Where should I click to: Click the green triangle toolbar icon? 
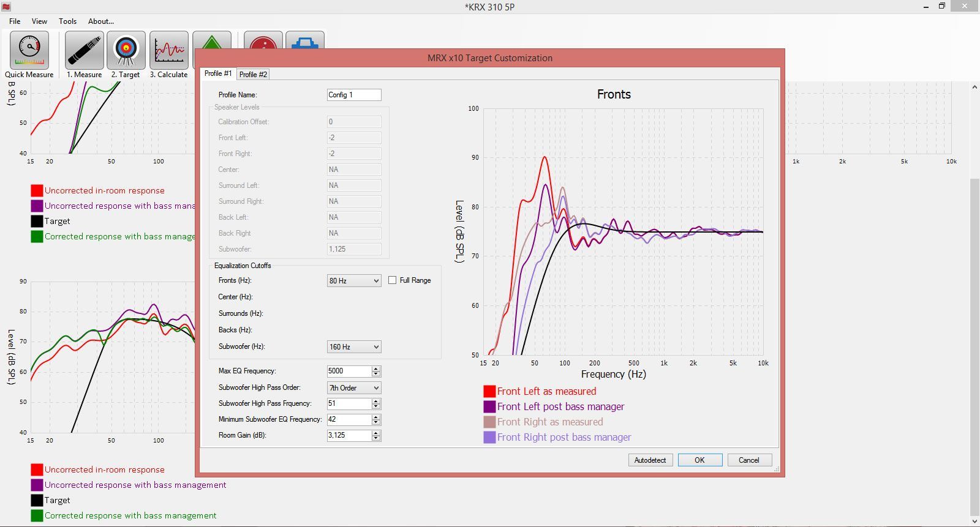pyautogui.click(x=212, y=40)
